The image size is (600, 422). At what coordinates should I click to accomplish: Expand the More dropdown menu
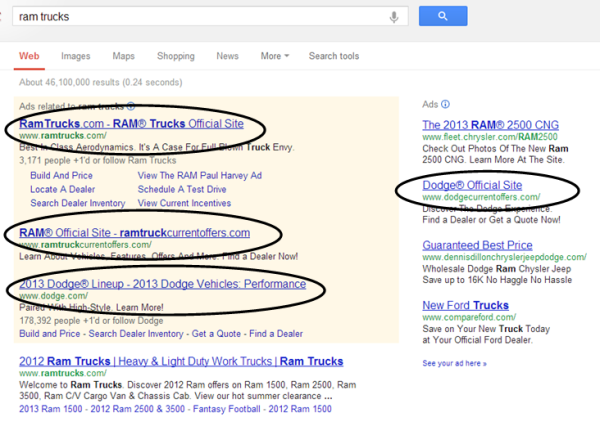click(275, 56)
